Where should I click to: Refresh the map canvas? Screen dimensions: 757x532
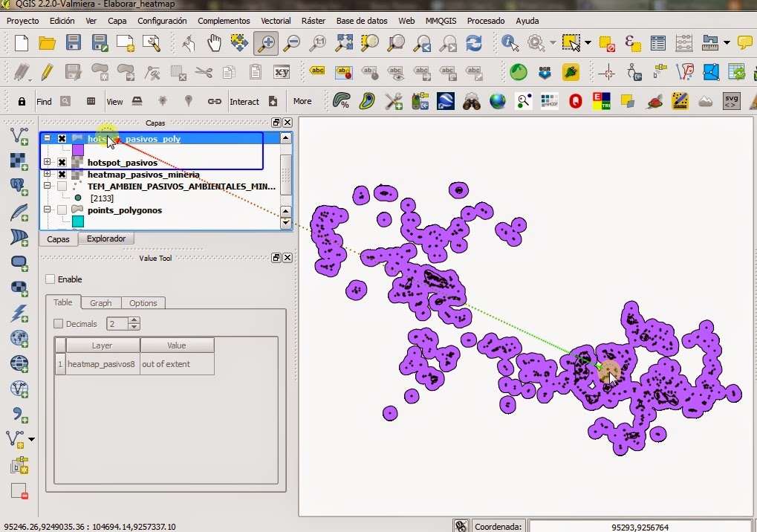474,43
